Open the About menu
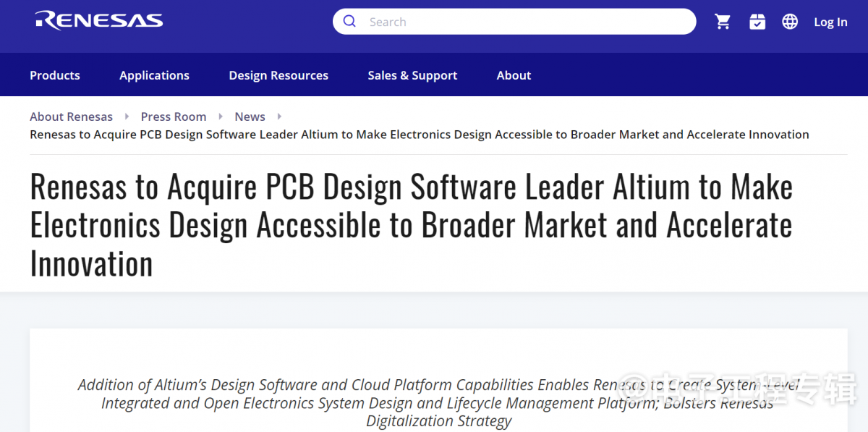Image resolution: width=868 pixels, height=432 pixels. [514, 75]
